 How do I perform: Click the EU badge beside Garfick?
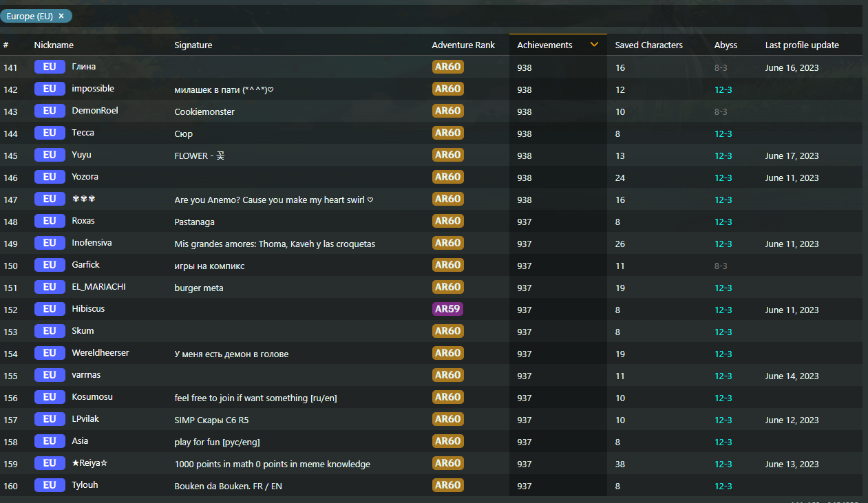tap(49, 265)
